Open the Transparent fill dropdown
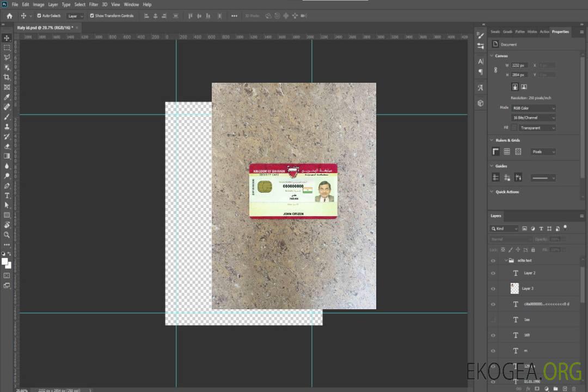 tap(537, 128)
